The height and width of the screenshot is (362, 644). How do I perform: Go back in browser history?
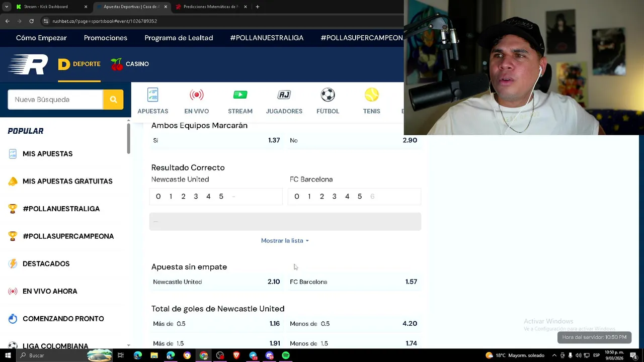7,21
